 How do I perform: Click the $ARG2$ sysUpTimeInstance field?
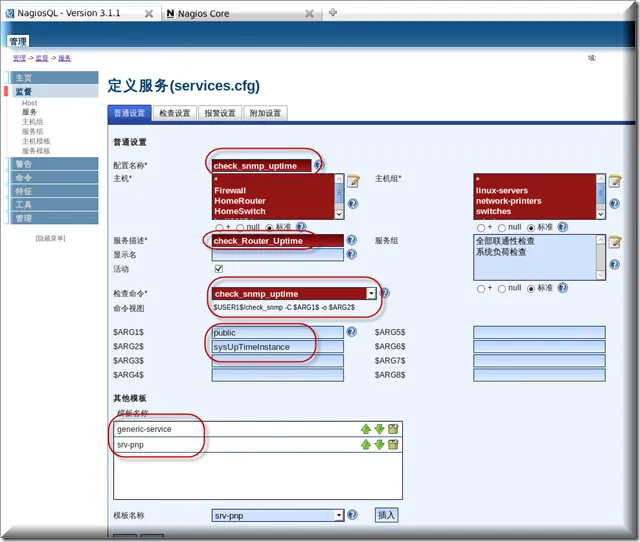pyautogui.click(x=278, y=347)
